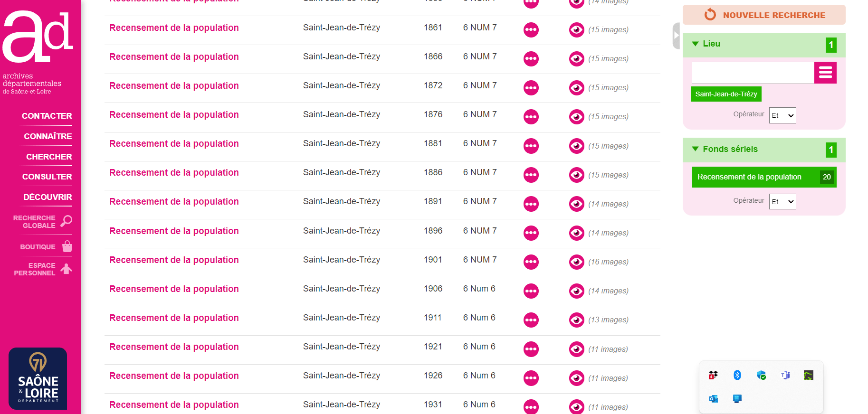View images for the 1911 census
868x414 pixels.
coord(576,320)
